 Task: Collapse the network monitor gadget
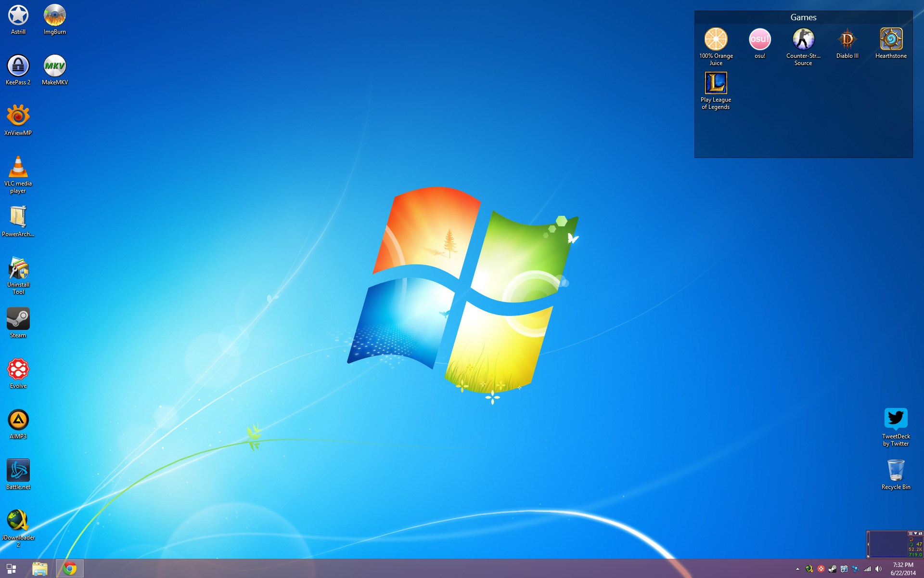coord(868,544)
